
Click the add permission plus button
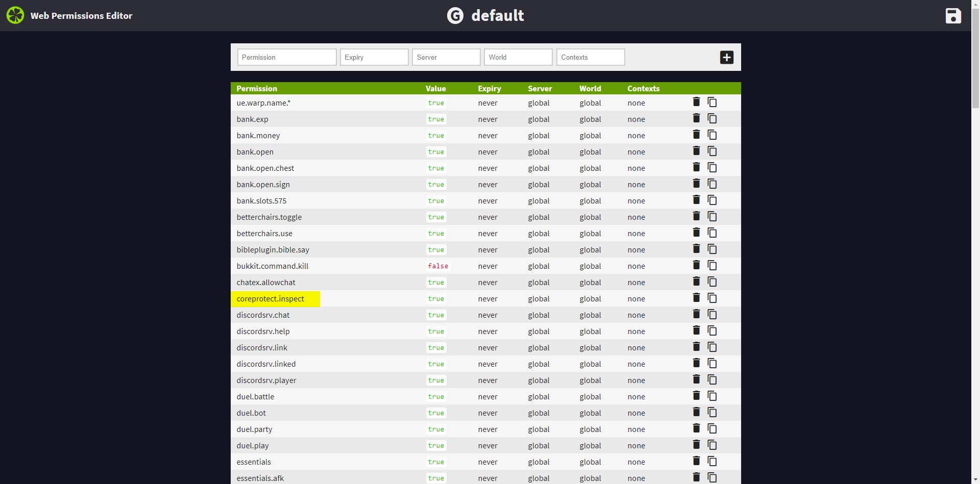click(x=726, y=58)
